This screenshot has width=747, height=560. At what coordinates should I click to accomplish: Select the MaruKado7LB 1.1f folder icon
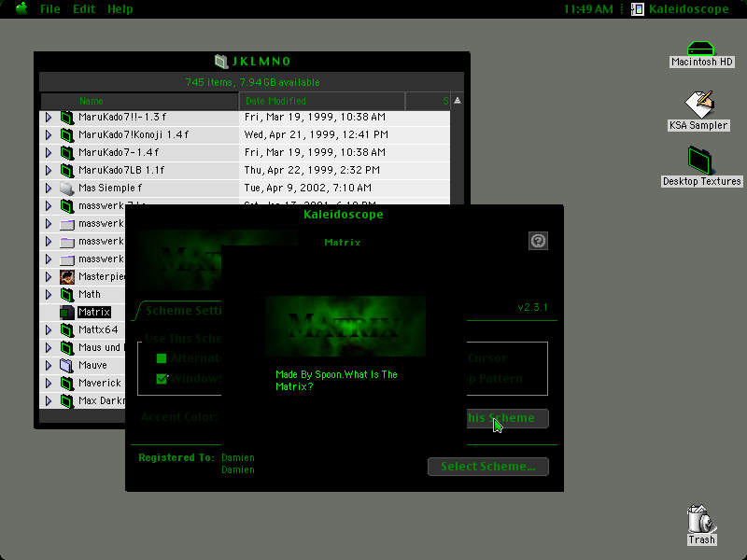point(66,170)
